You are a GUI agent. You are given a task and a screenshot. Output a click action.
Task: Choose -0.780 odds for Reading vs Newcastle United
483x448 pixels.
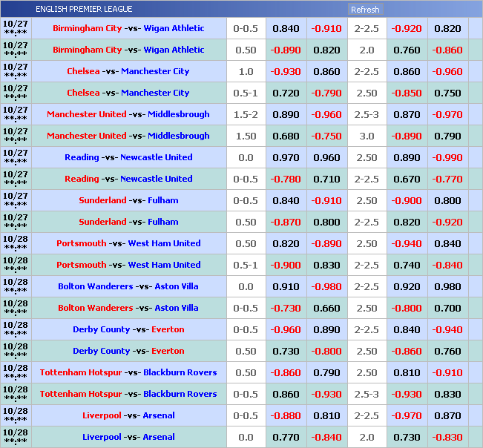[286, 179]
